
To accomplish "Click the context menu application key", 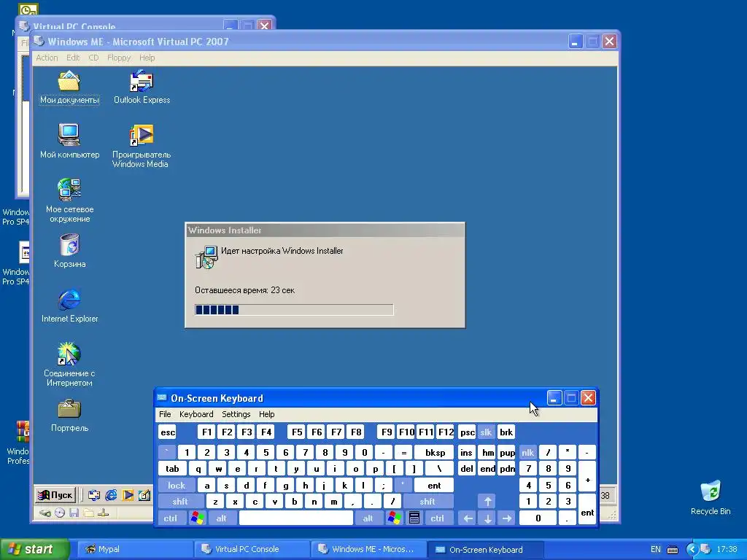I will (414, 518).
